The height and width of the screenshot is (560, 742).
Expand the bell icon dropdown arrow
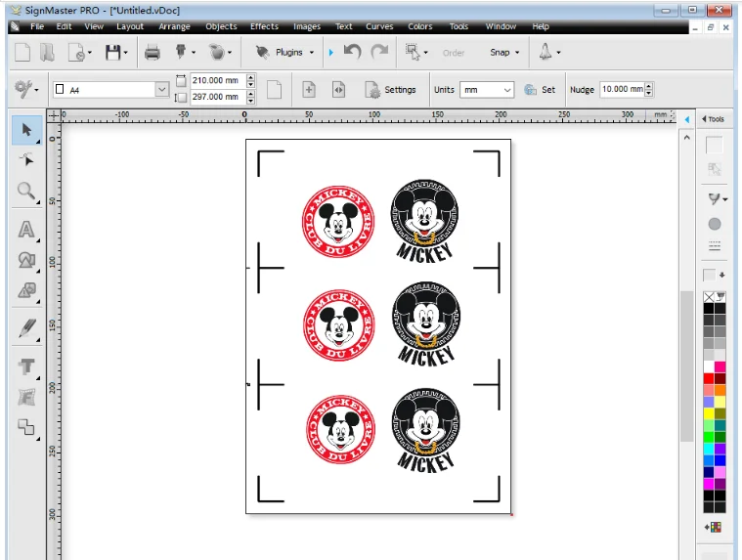point(559,53)
